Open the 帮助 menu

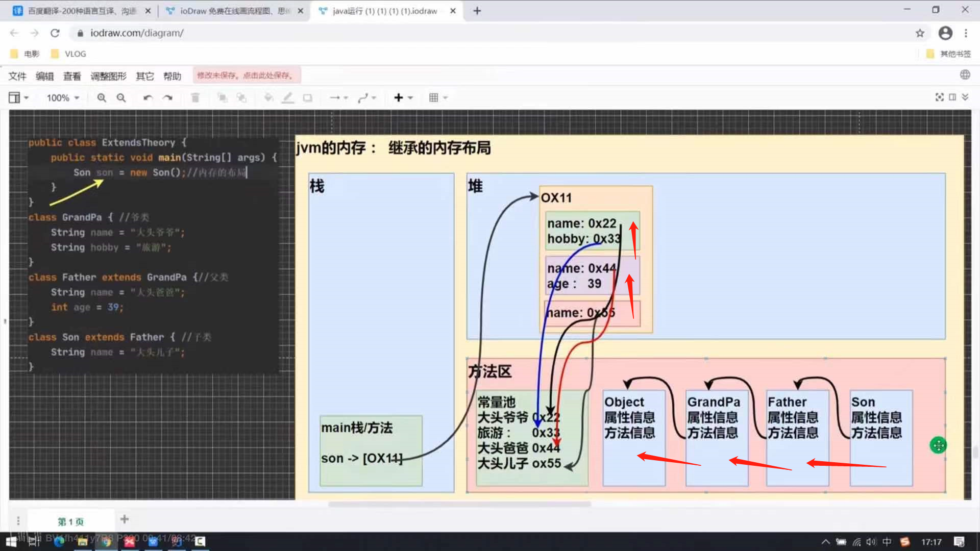tap(173, 76)
